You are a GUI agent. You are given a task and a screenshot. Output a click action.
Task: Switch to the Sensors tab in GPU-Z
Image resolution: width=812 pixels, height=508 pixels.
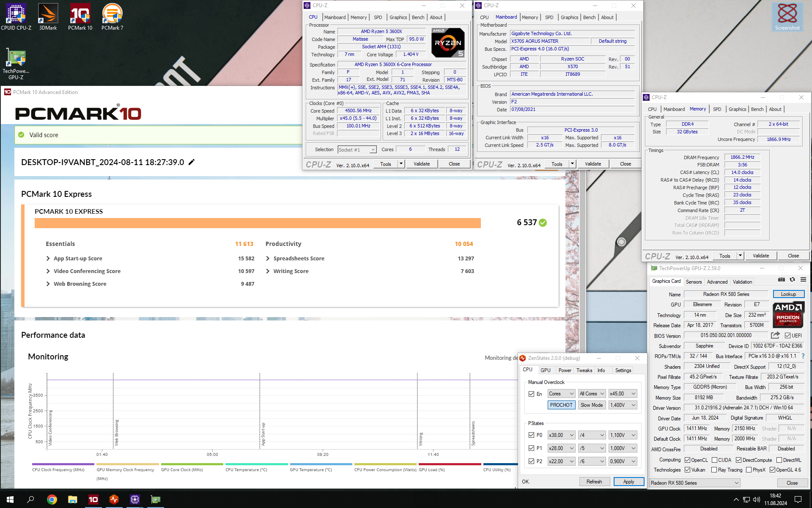point(694,282)
